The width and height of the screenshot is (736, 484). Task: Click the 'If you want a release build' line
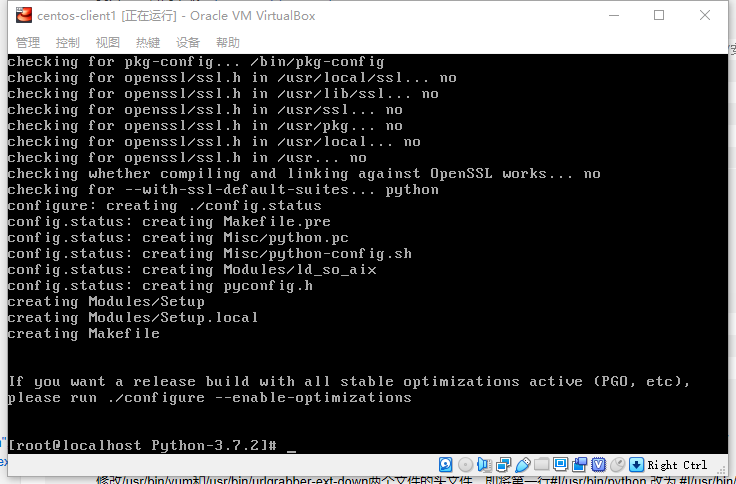pos(349,381)
